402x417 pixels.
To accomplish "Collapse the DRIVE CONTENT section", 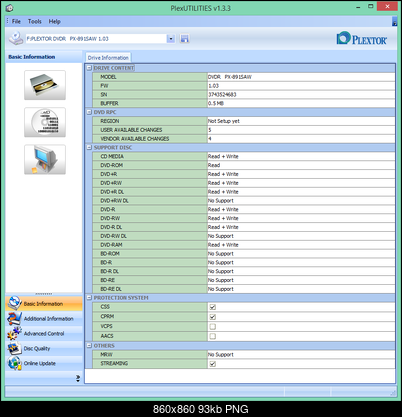I will click(89, 68).
